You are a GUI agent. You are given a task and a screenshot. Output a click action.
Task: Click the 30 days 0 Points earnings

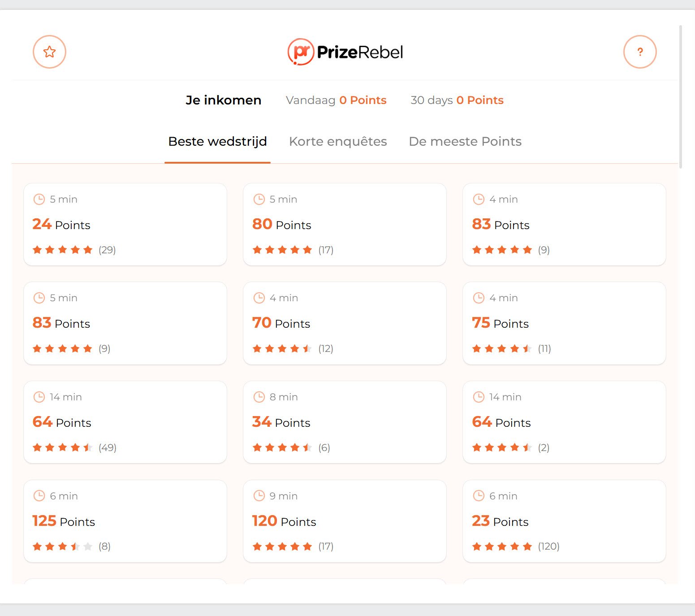point(457,100)
